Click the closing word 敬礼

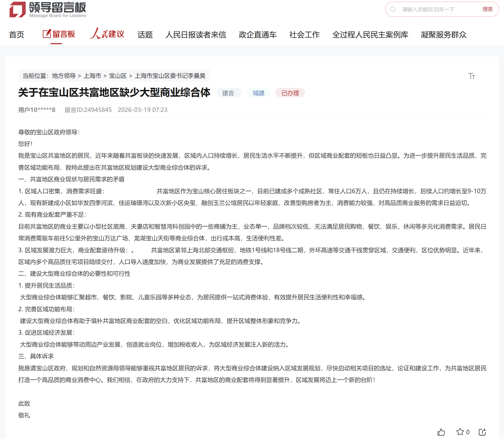click(x=24, y=415)
